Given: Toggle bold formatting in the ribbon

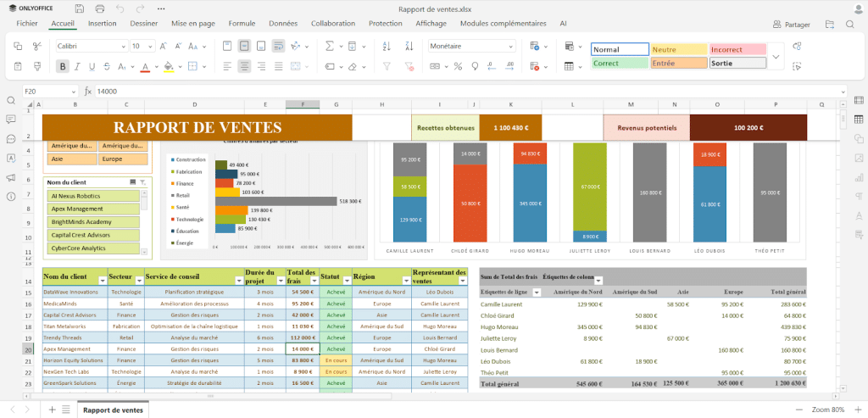Looking at the screenshot, I should click(x=62, y=65).
